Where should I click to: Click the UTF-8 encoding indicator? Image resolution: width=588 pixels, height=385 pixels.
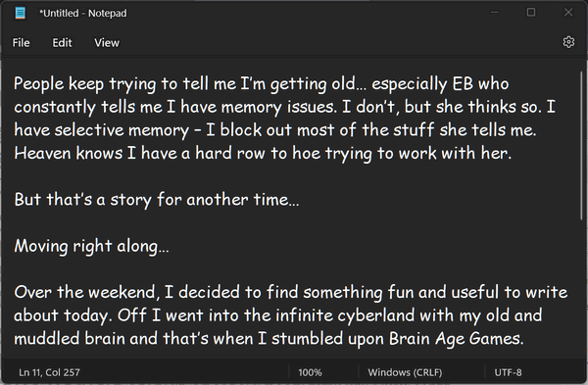click(x=508, y=372)
